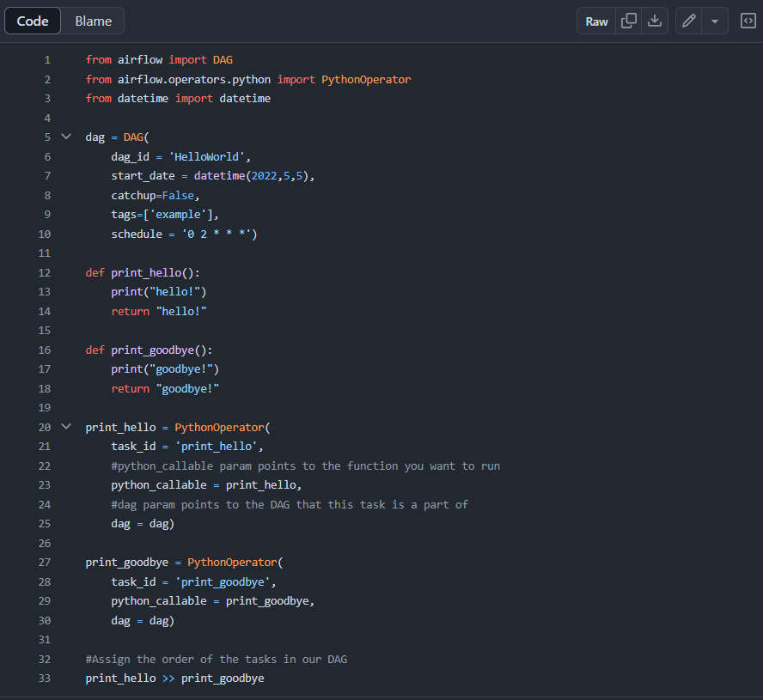Collapse the DAG definition block at line 5

[x=66, y=137]
